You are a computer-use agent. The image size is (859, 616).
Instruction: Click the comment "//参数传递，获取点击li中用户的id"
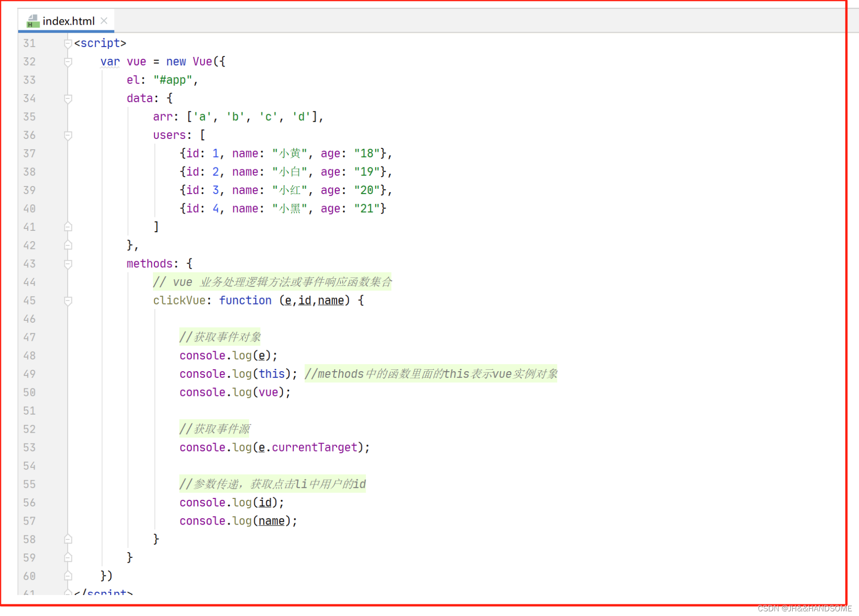click(273, 484)
